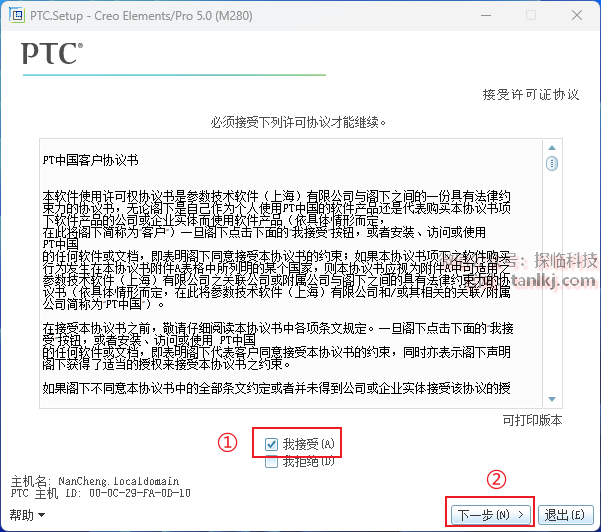The width and height of the screenshot is (601, 532).
Task: Click the red circled number 1 annotation
Action: coord(228,443)
